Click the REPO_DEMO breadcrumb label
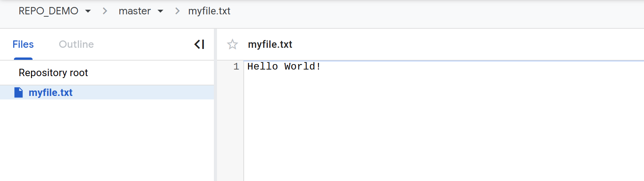The width and height of the screenshot is (644, 181). [48, 11]
